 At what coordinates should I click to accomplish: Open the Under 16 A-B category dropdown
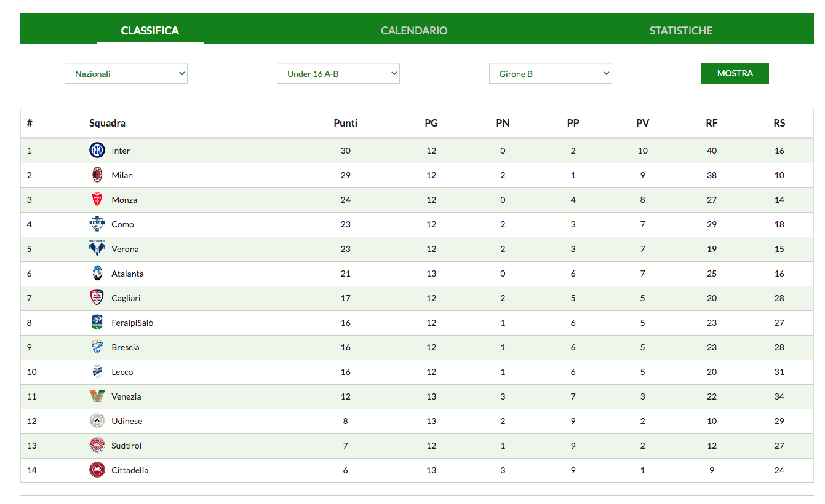(x=338, y=73)
